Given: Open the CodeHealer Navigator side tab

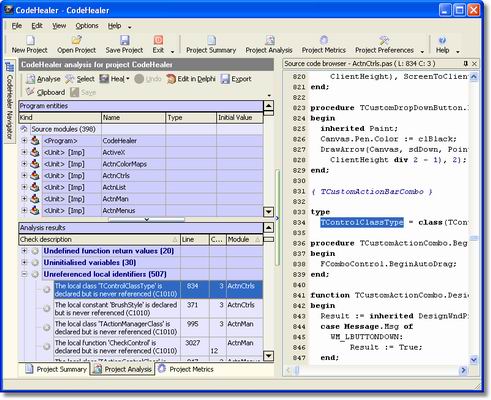Looking at the screenshot, I should [10, 101].
